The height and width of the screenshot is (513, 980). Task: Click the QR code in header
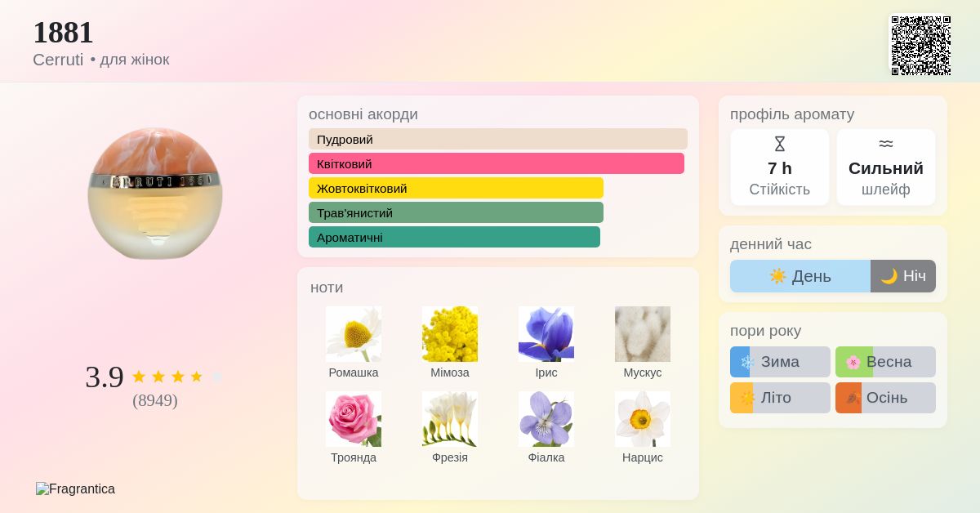(921, 46)
